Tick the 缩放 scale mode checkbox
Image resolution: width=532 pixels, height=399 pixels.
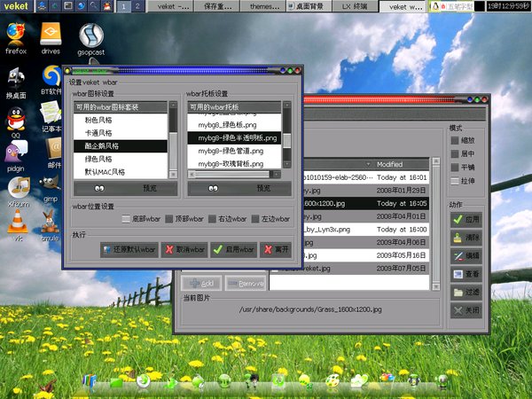pos(455,140)
